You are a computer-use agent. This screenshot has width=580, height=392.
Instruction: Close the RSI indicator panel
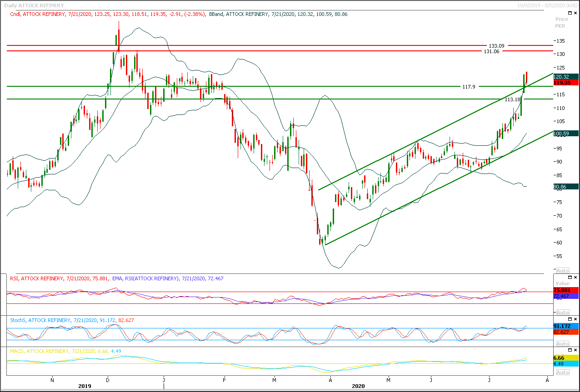click(x=575, y=278)
